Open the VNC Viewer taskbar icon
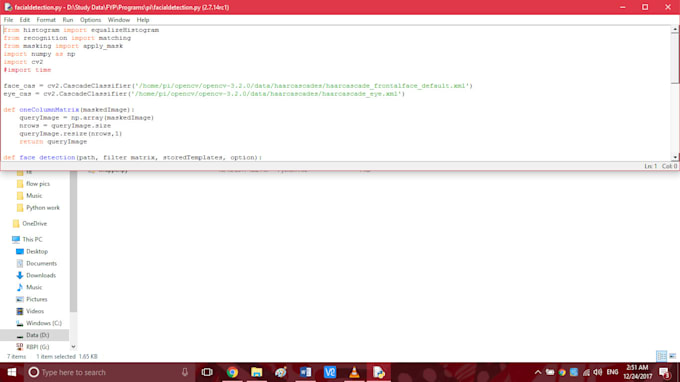680x382 pixels. [330, 372]
